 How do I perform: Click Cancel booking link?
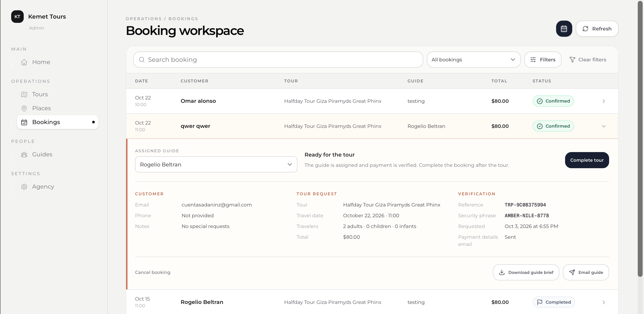pyautogui.click(x=153, y=272)
